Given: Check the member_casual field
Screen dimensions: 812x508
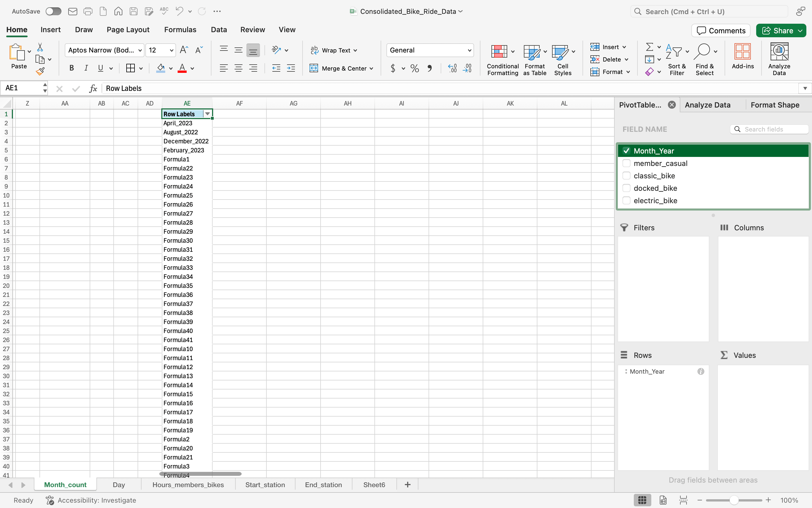Looking at the screenshot, I should click(x=626, y=163).
